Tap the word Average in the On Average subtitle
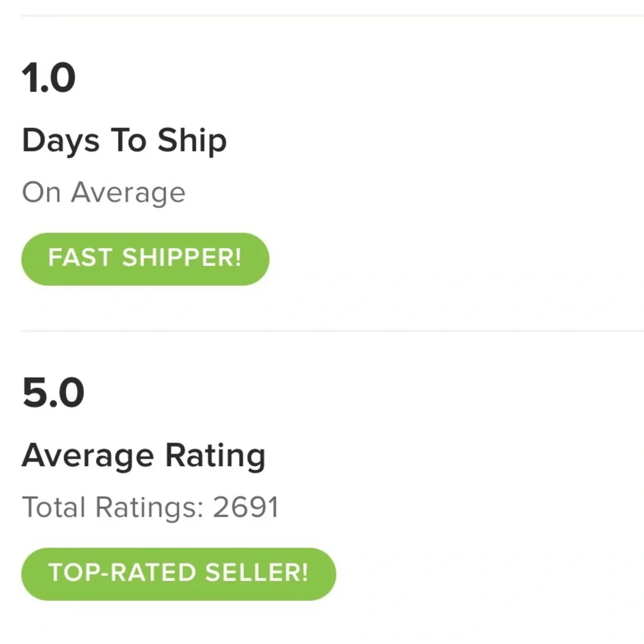The width and height of the screenshot is (644, 644). (x=128, y=193)
